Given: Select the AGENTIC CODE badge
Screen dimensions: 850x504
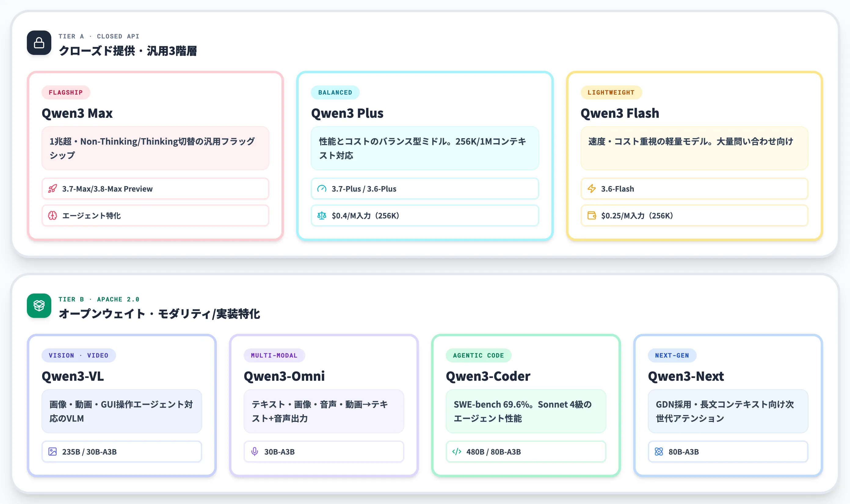Looking at the screenshot, I should pyautogui.click(x=478, y=356).
